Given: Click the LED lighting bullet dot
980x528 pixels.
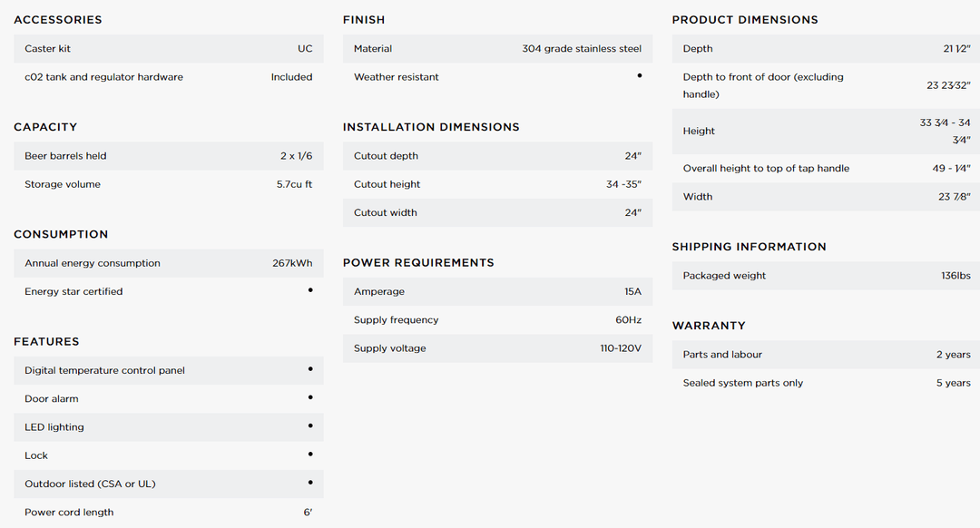Looking at the screenshot, I should click(x=310, y=425).
